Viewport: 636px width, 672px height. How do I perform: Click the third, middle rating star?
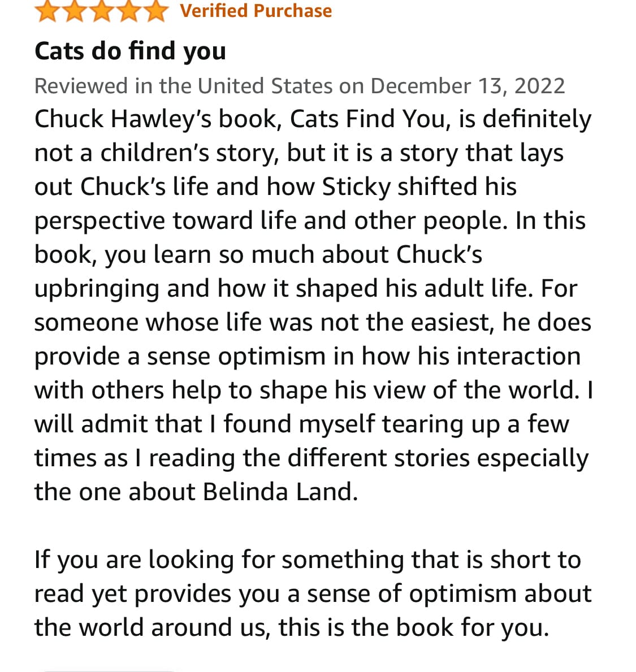(x=102, y=10)
